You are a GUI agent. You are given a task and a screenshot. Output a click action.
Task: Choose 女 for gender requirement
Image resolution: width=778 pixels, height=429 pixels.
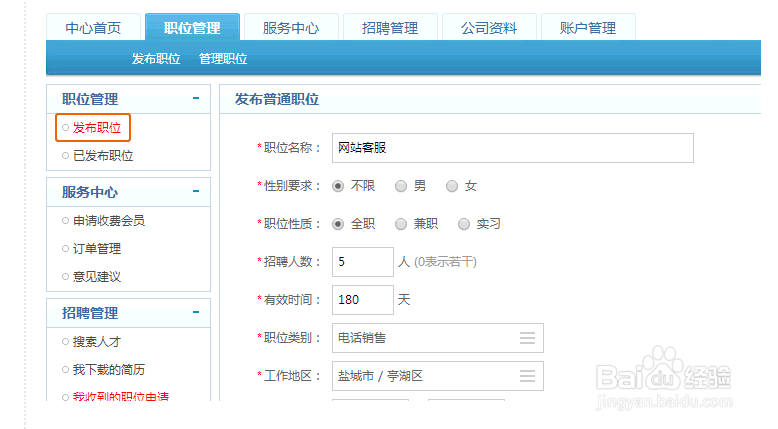pyautogui.click(x=452, y=186)
